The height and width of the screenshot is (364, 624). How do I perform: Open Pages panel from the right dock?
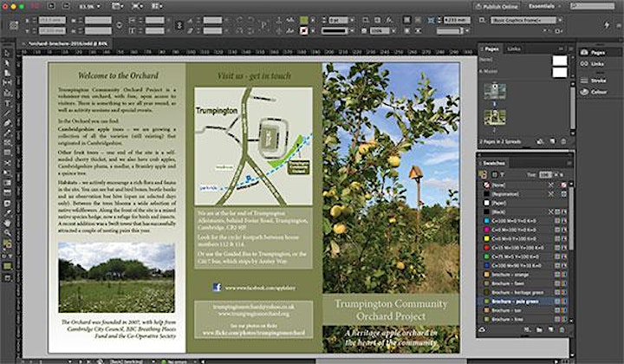pyautogui.click(x=593, y=52)
